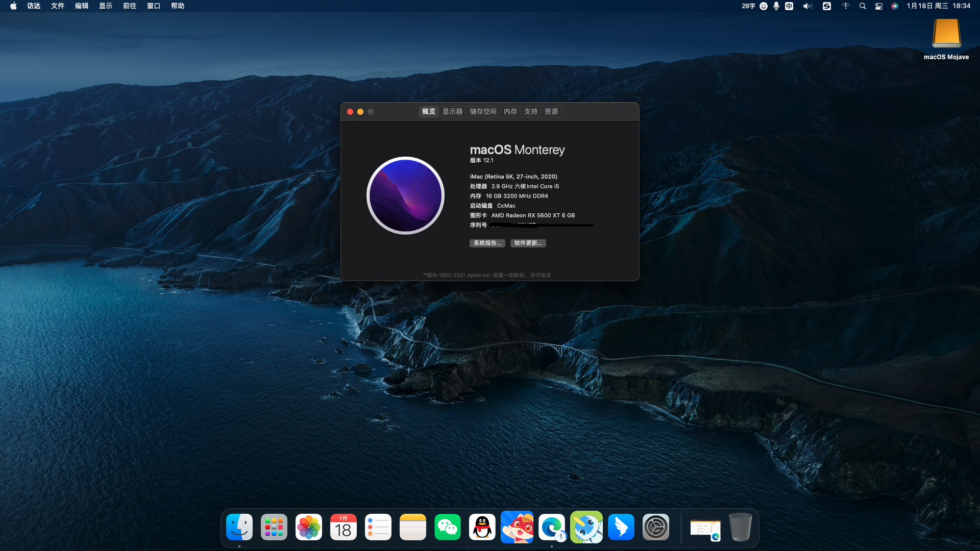Open Launchpad from the Dock
This screenshot has width=980, height=551.
274,527
